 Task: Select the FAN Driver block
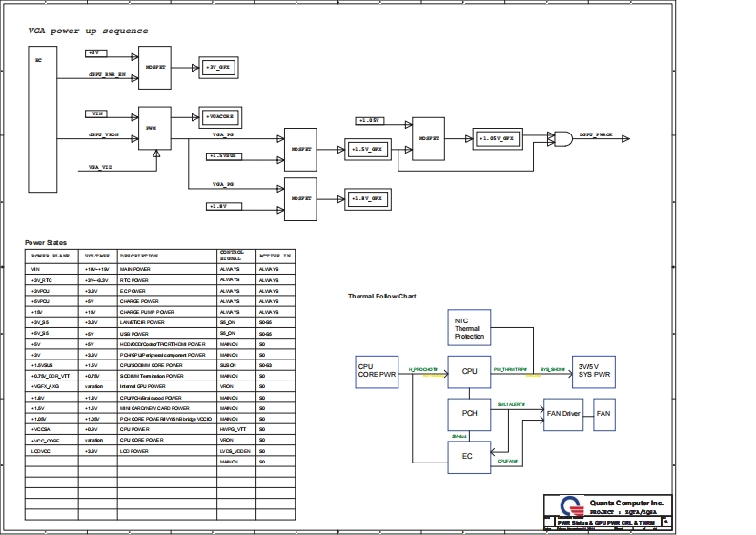pos(562,414)
